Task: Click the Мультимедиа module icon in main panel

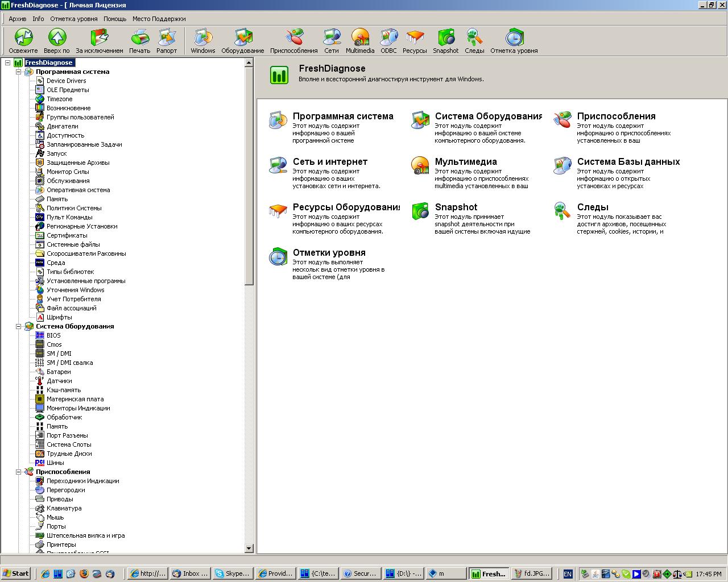Action: pos(420,165)
